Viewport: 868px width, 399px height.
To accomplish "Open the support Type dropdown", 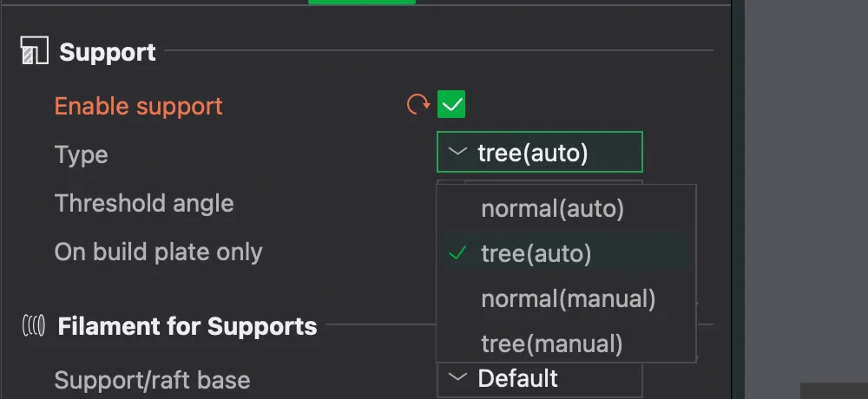I will [540, 152].
